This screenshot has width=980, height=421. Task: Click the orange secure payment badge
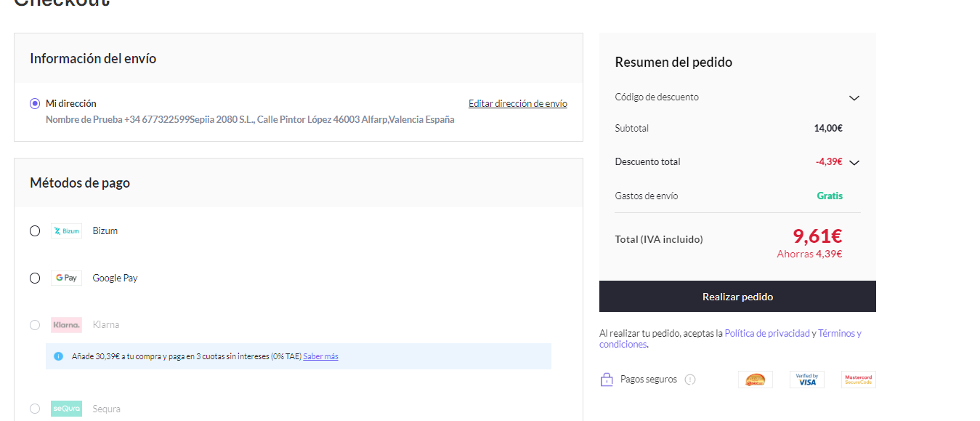click(756, 380)
